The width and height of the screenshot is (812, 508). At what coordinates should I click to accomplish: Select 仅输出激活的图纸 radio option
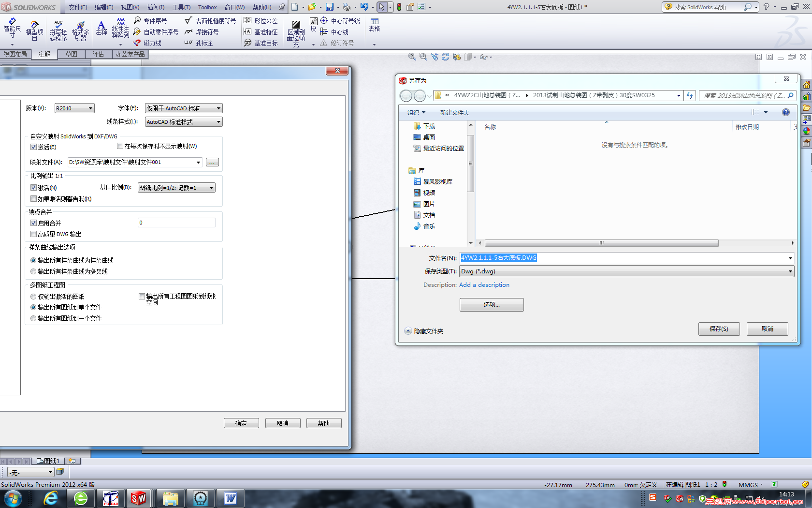[x=33, y=297]
